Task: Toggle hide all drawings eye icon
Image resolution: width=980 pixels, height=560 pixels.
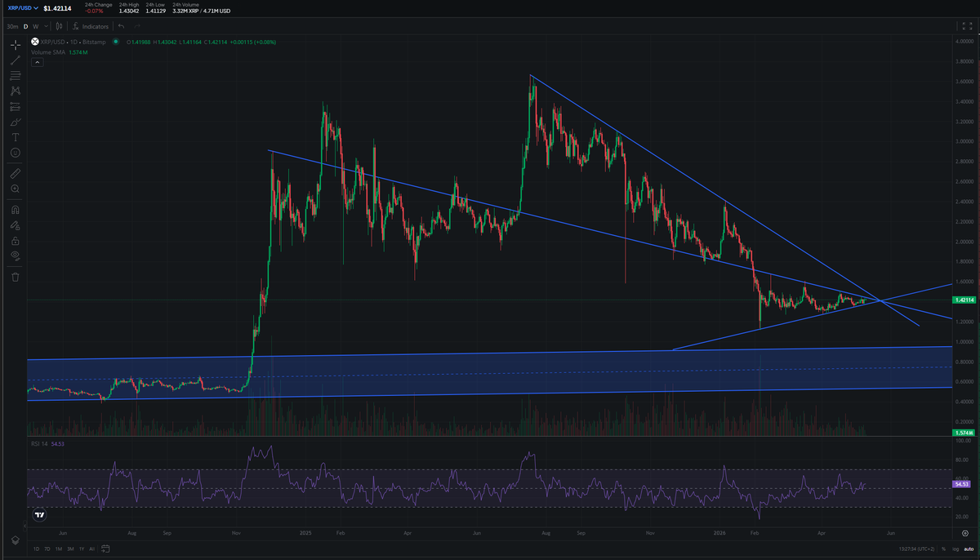Action: [16, 256]
